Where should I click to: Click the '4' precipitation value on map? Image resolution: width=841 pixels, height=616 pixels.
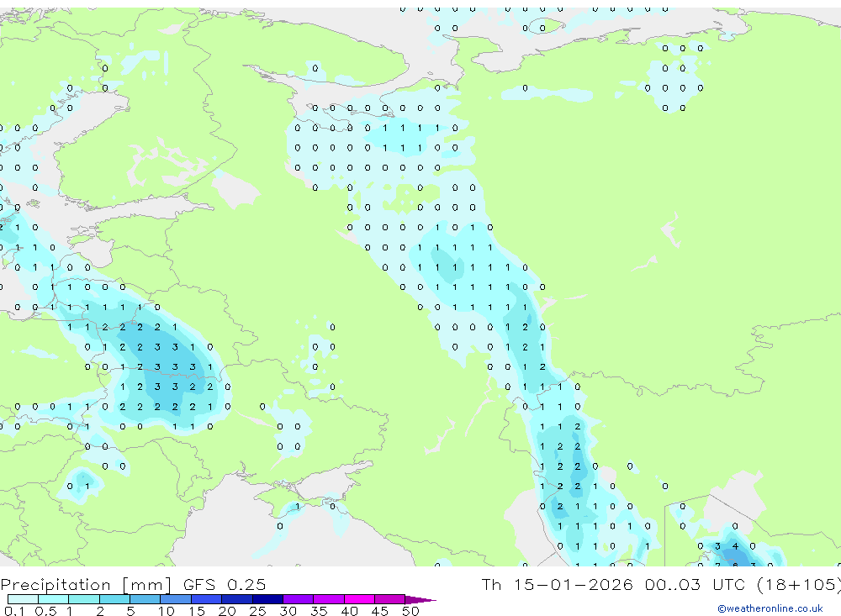[x=735, y=546]
